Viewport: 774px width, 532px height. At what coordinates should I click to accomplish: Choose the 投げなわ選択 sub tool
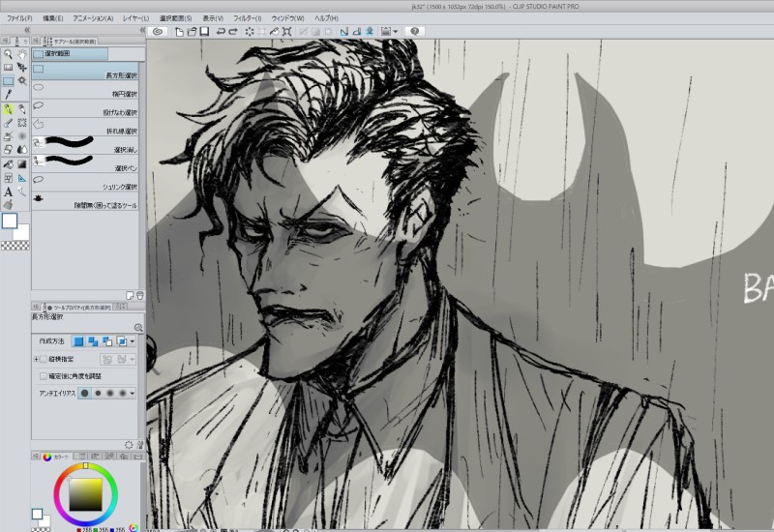[x=85, y=108]
